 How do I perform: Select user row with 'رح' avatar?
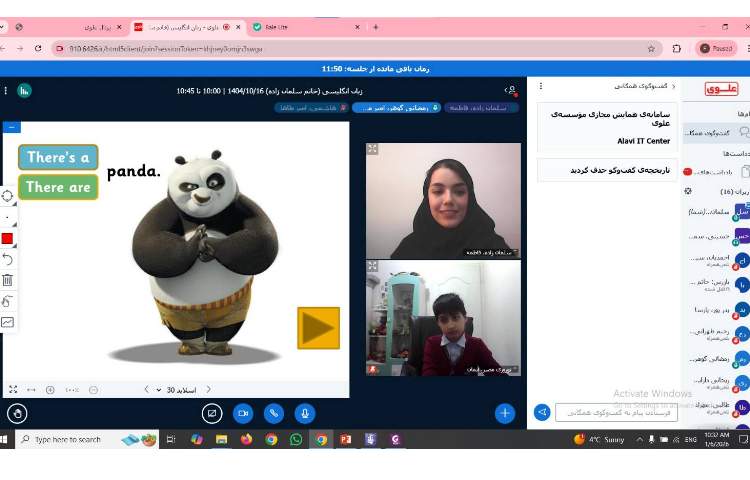(x=717, y=334)
